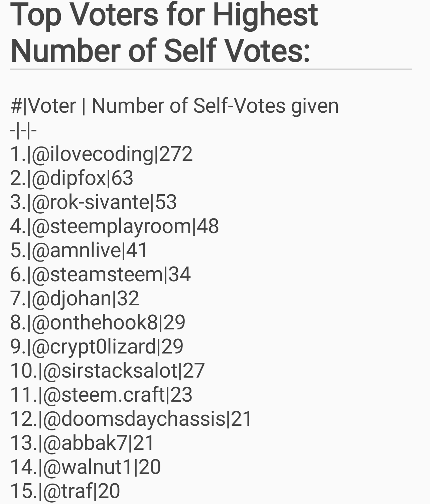
Task: Select the @abbak7 voter mention
Action: (85, 443)
